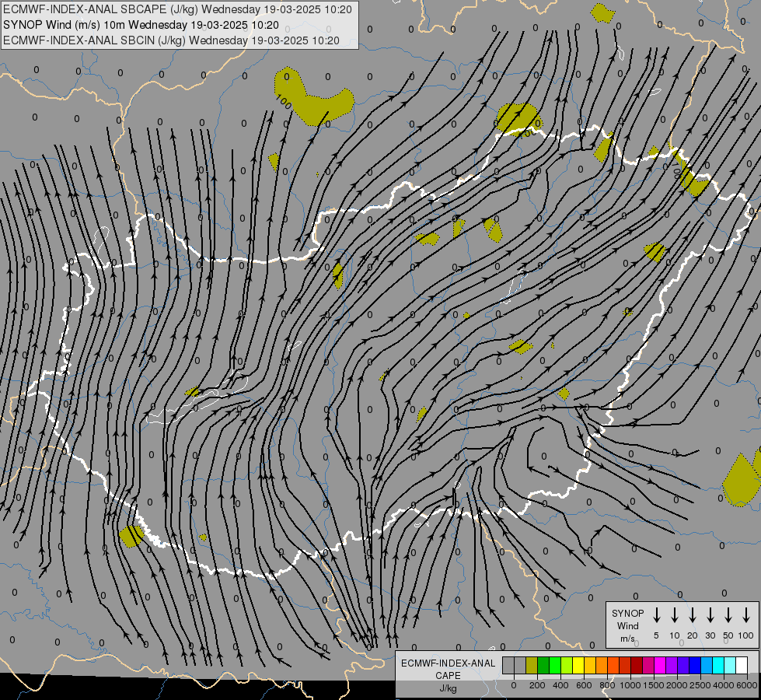
Task: Click the 100 m/s wind arrow symbol
Action: pos(746,615)
